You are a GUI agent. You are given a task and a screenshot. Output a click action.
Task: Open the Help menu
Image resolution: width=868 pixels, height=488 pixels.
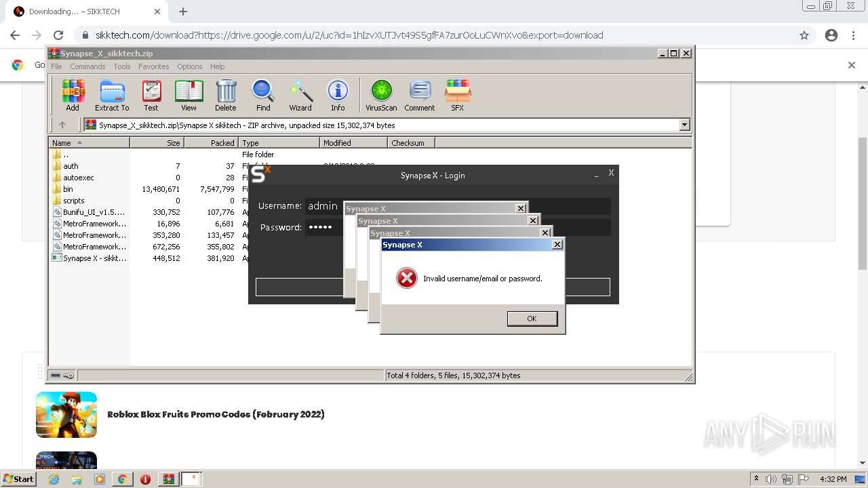pos(218,66)
